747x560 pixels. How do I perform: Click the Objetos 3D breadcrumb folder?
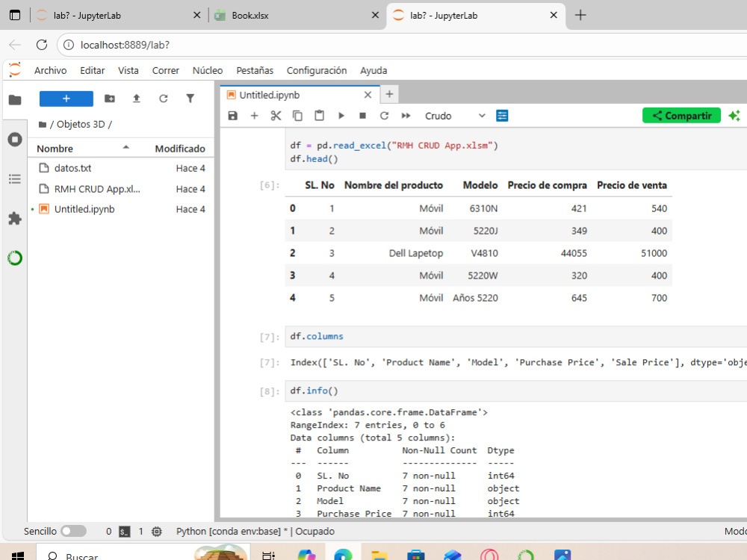[81, 124]
